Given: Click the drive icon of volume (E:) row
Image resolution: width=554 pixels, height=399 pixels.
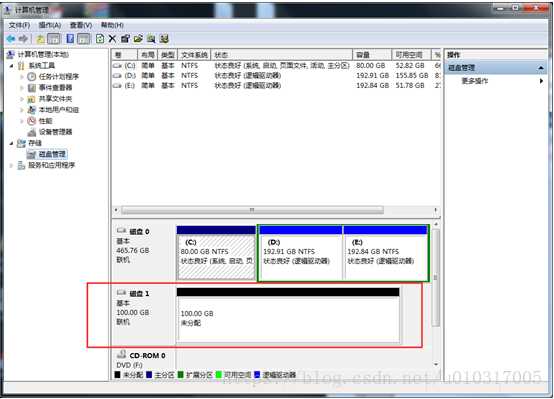Looking at the screenshot, I should click(x=118, y=86).
